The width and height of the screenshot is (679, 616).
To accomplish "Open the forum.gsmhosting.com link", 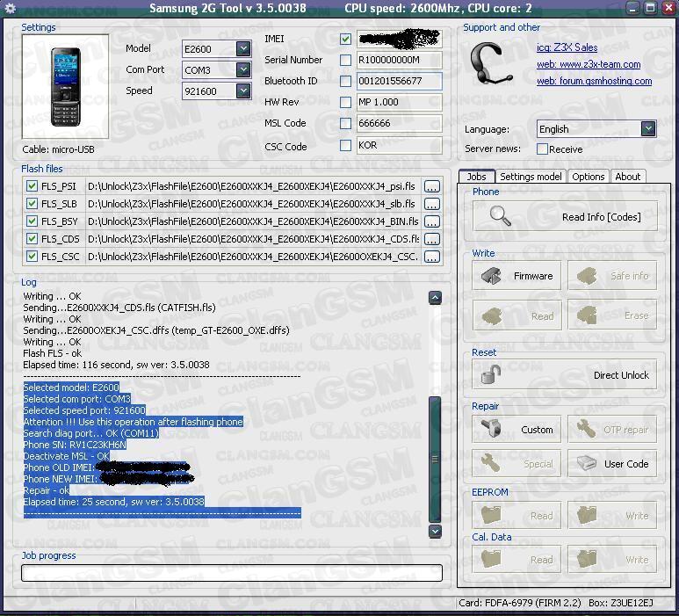I will point(594,81).
